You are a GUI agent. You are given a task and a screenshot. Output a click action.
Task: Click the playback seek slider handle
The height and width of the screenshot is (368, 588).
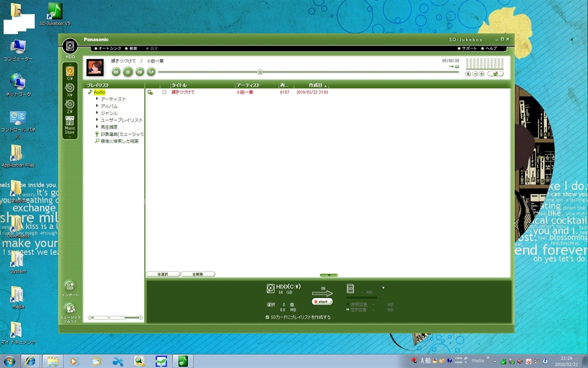tap(260, 72)
